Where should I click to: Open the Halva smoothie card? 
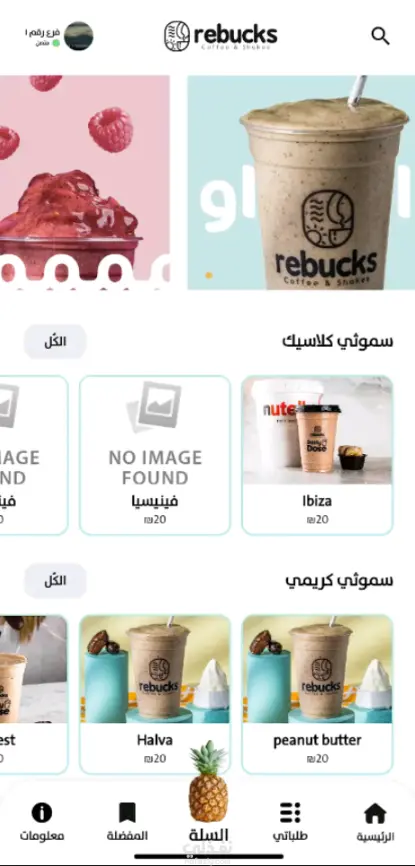click(x=155, y=694)
